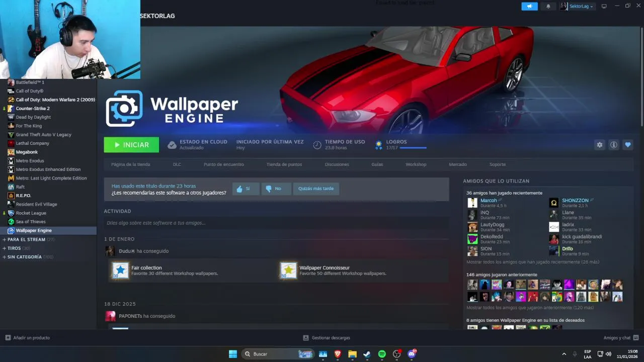This screenshot has height=362, width=644.
Task: Select Lethal Company in the library list
Action: pos(33,143)
